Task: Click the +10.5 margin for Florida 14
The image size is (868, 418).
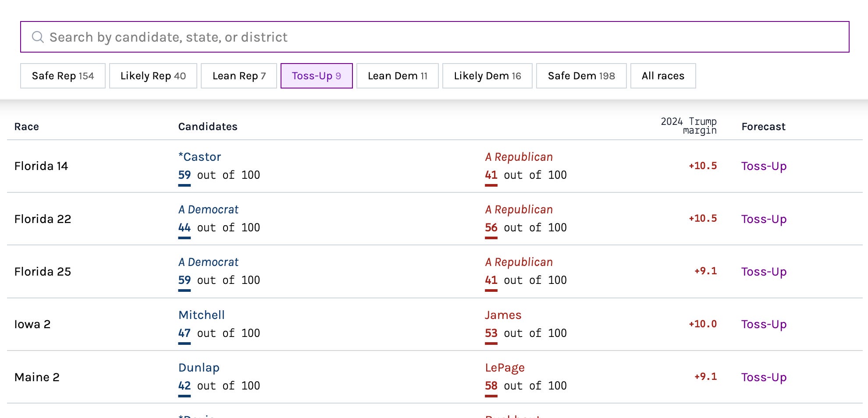Action: pyautogui.click(x=703, y=166)
